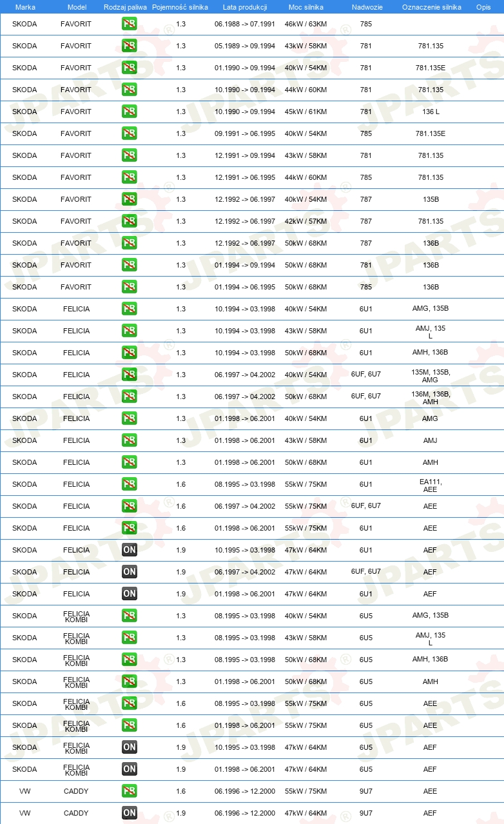Click petrol icon in FAVORIT 01.1994 -> 06.1995 row
This screenshot has width=504, height=824.
(x=129, y=287)
